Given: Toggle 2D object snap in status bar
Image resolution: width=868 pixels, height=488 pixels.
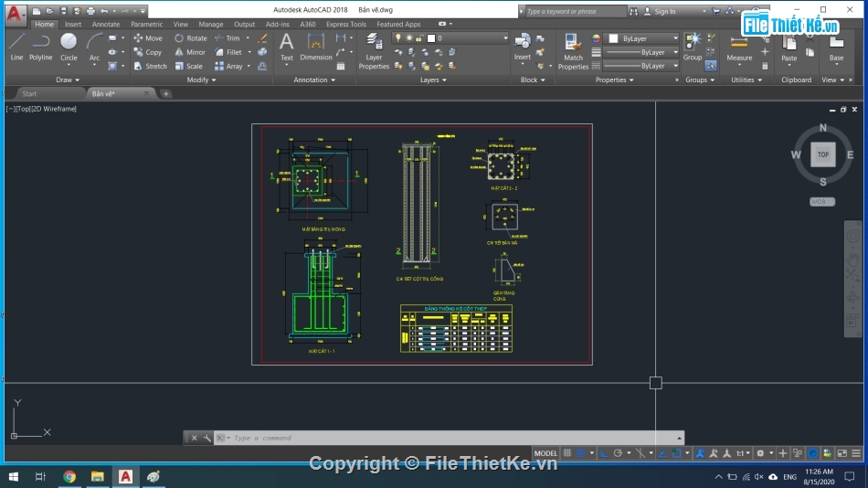Looking at the screenshot, I should 676,453.
